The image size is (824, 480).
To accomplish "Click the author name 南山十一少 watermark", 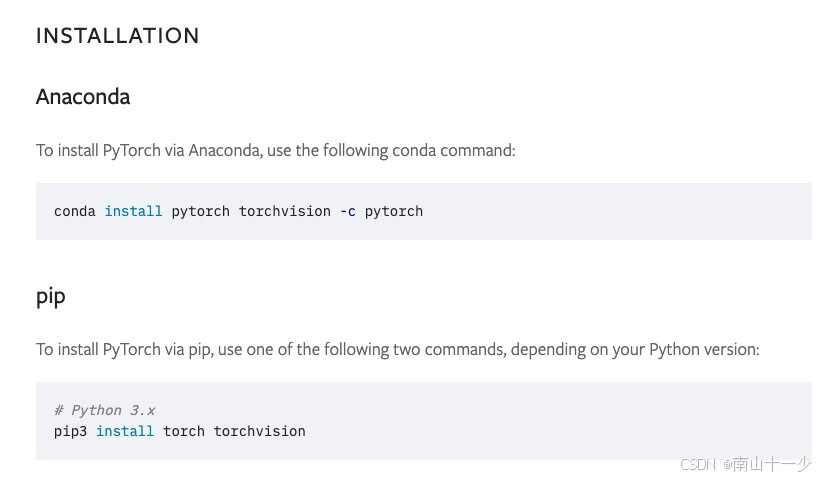I will point(771,464).
